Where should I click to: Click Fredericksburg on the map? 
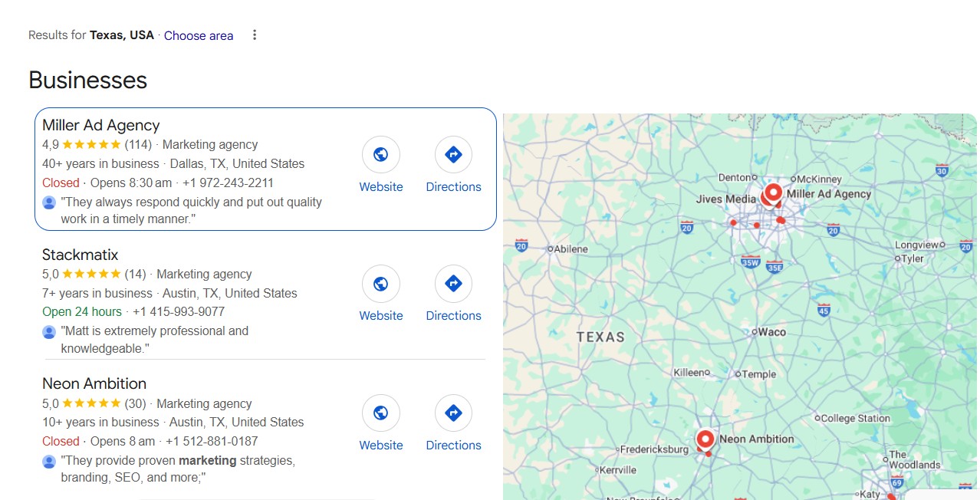tap(652, 449)
